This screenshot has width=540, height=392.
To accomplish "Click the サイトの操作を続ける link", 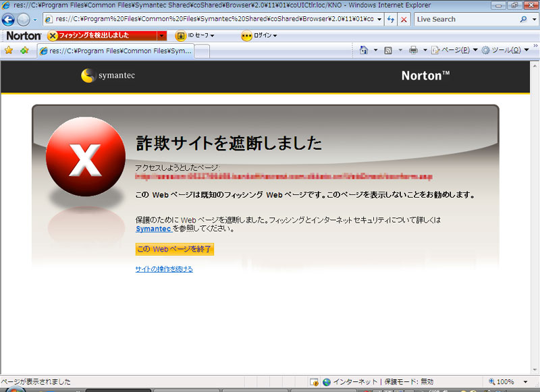I will (164, 269).
